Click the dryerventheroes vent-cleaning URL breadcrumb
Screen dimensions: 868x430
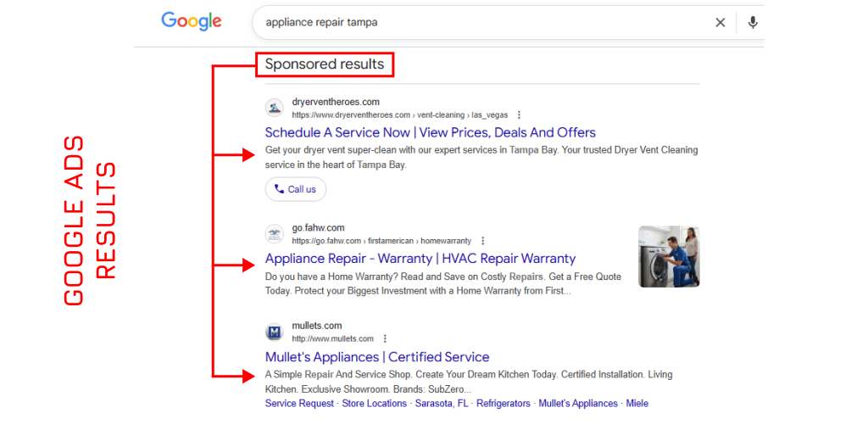click(x=400, y=115)
